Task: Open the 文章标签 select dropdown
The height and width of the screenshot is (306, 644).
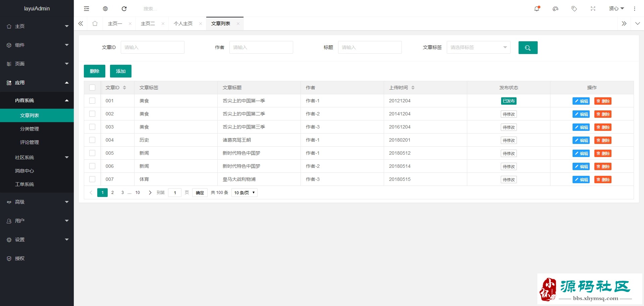Action: coord(479,47)
